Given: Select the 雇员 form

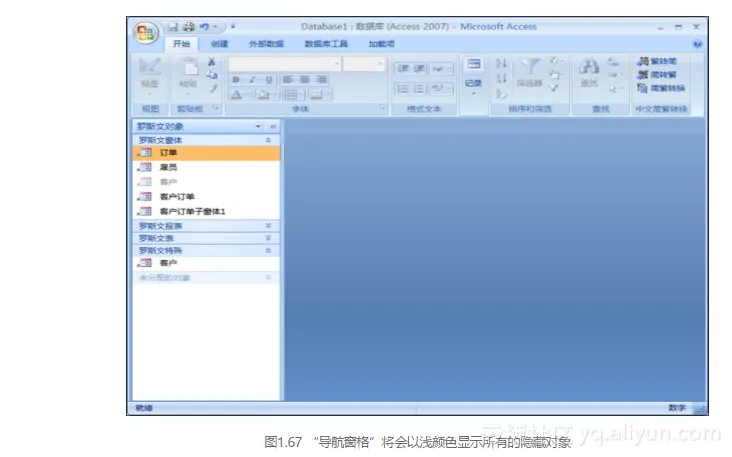Looking at the screenshot, I should click(x=206, y=167).
